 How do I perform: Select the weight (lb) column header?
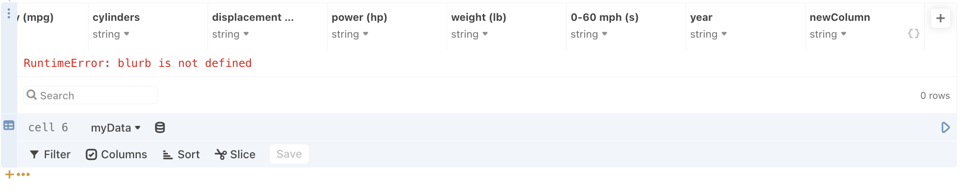[x=478, y=17]
